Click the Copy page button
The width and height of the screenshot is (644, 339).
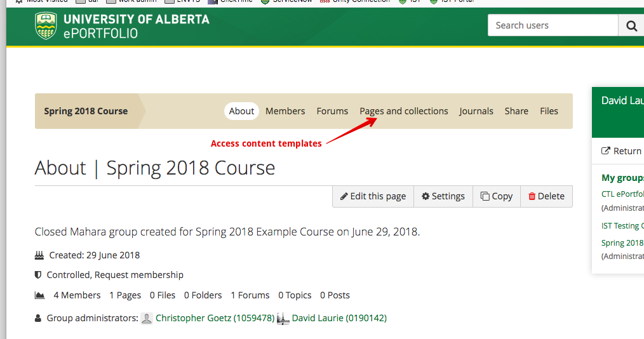tap(497, 197)
